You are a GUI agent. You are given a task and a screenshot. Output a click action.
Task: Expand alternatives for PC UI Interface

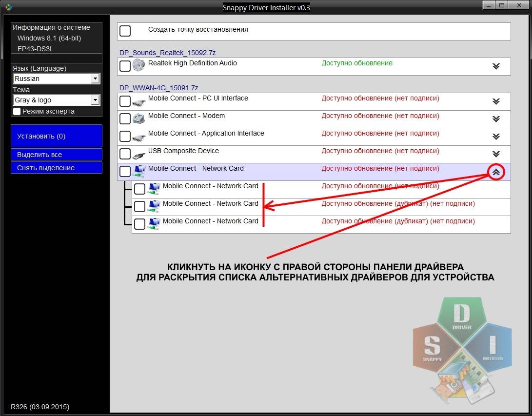(496, 101)
